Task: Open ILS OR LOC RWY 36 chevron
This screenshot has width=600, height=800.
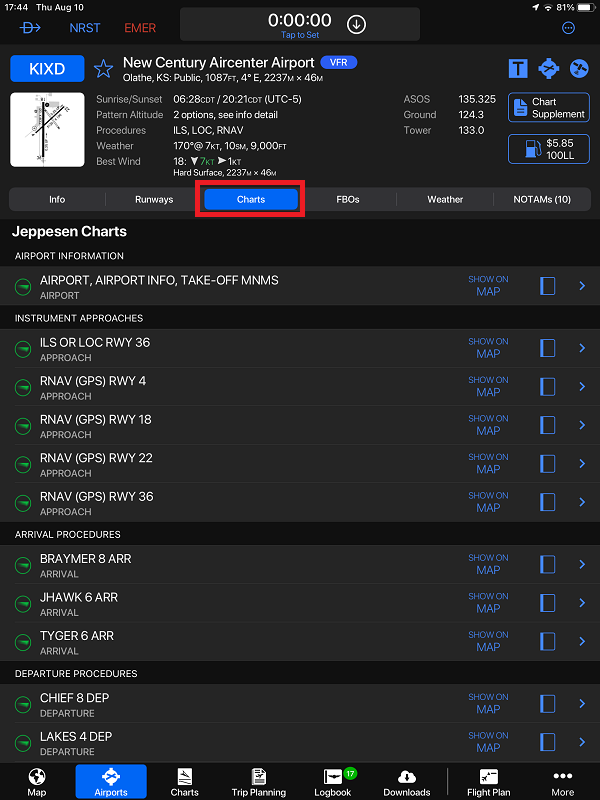Action: coord(582,348)
